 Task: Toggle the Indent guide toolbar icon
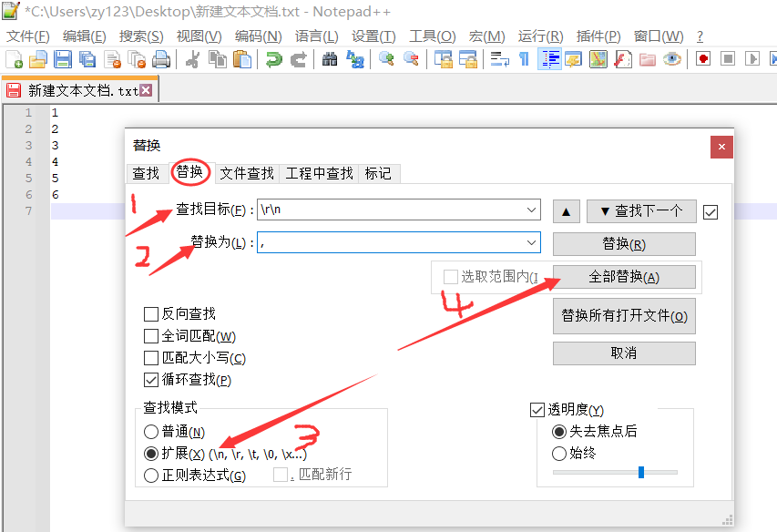coord(549,59)
